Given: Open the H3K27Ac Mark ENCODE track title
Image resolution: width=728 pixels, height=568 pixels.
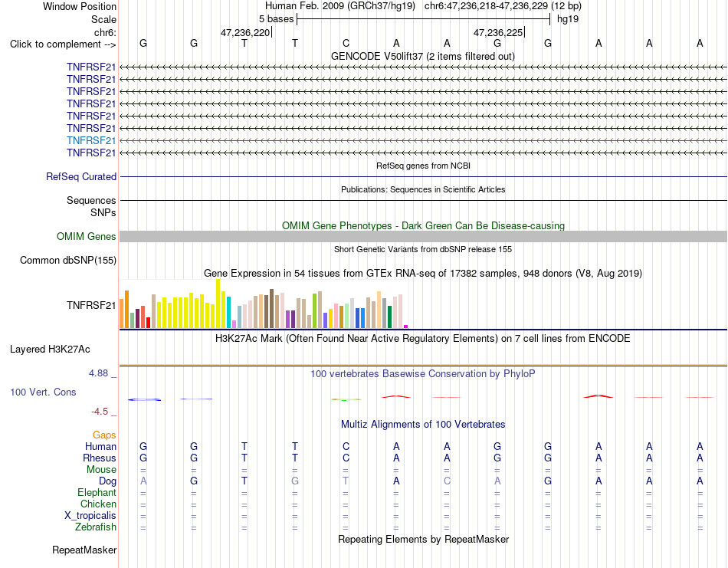Looking at the screenshot, I should tap(423, 338).
